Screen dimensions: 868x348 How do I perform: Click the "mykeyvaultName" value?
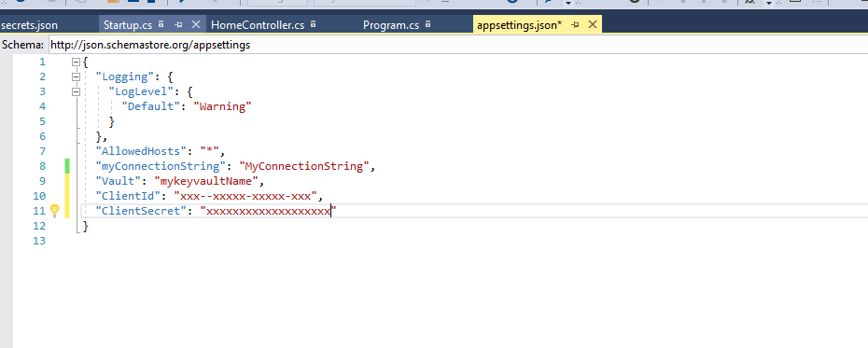tap(206, 181)
